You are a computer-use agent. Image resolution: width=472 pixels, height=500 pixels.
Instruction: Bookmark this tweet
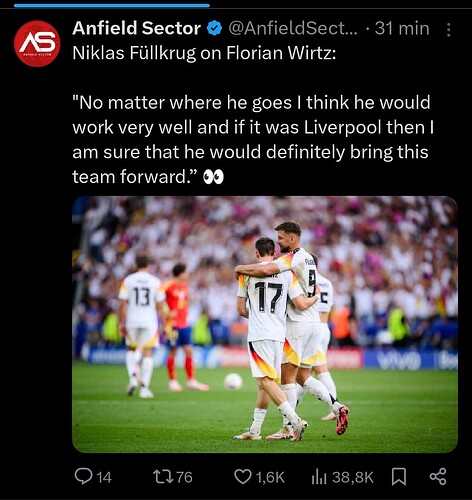(x=398, y=477)
